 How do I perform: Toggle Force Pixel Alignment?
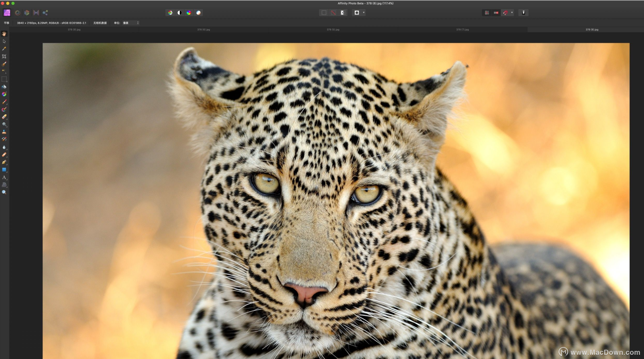pos(496,13)
